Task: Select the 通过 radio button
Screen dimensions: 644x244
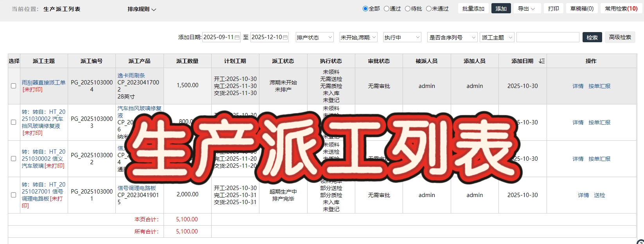Action: [x=387, y=9]
